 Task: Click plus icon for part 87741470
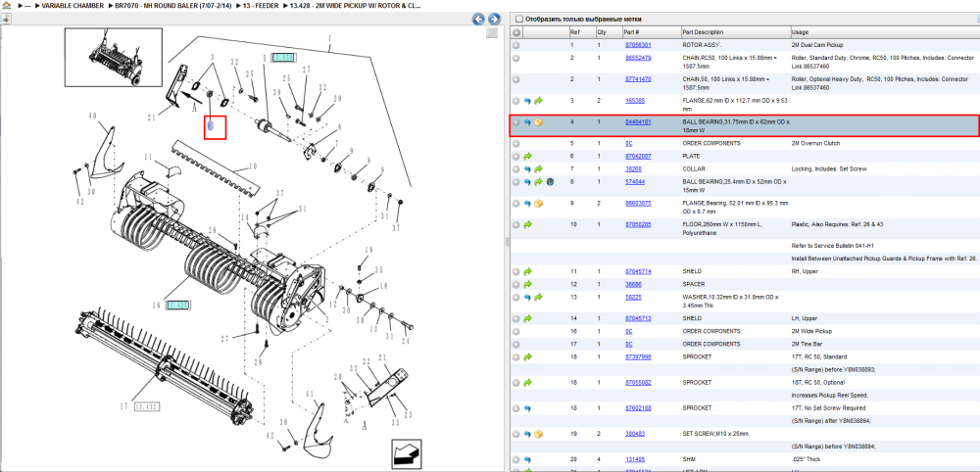[x=516, y=79]
